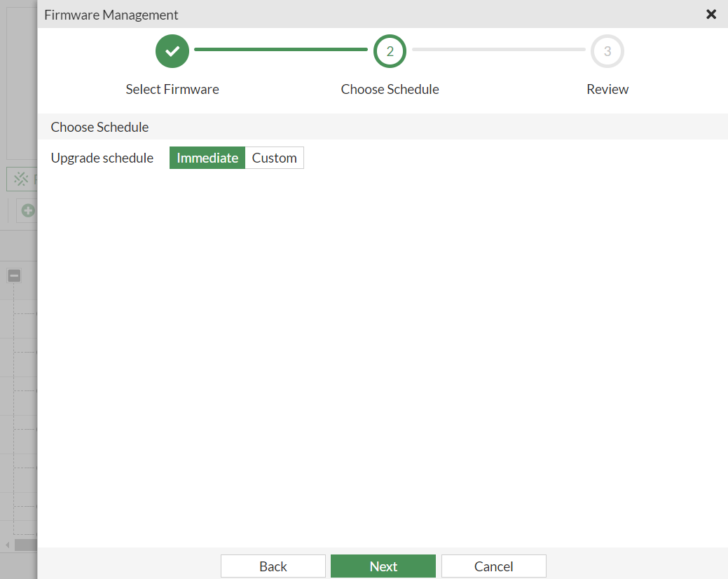Click the grey circle above the Review label

(607, 50)
